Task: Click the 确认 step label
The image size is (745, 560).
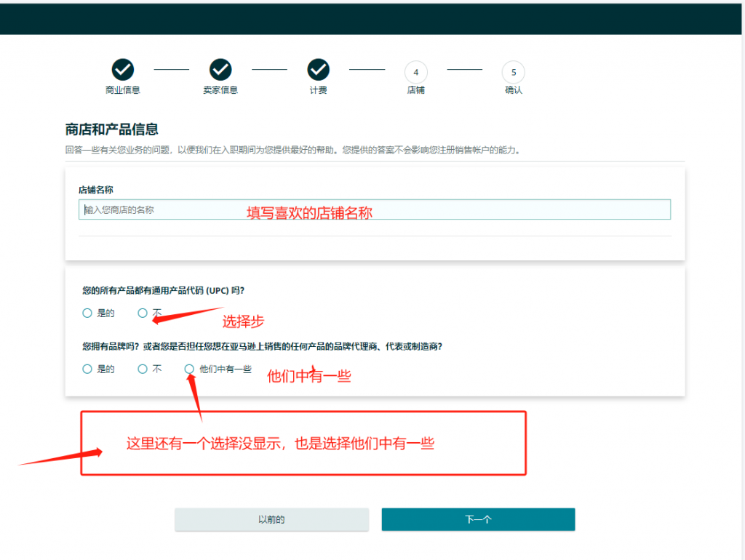Action: 513,90
